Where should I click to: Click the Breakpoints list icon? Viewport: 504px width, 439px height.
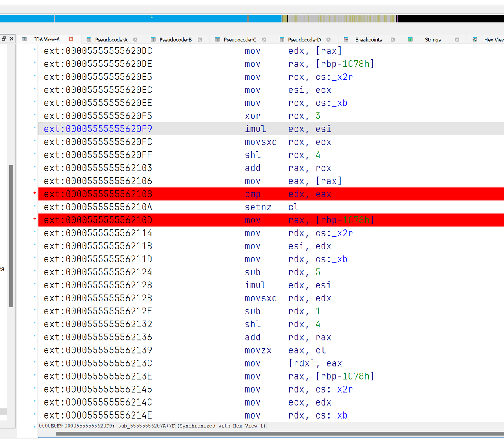coord(346,39)
